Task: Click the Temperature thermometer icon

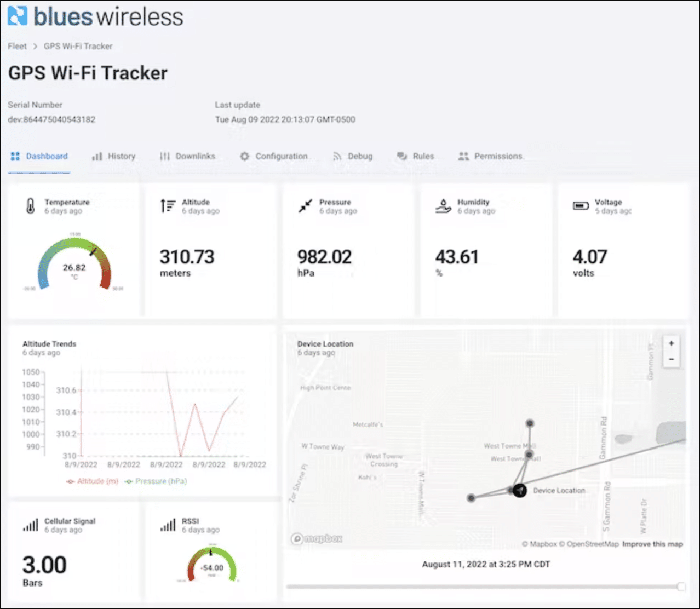Action: pos(30,205)
